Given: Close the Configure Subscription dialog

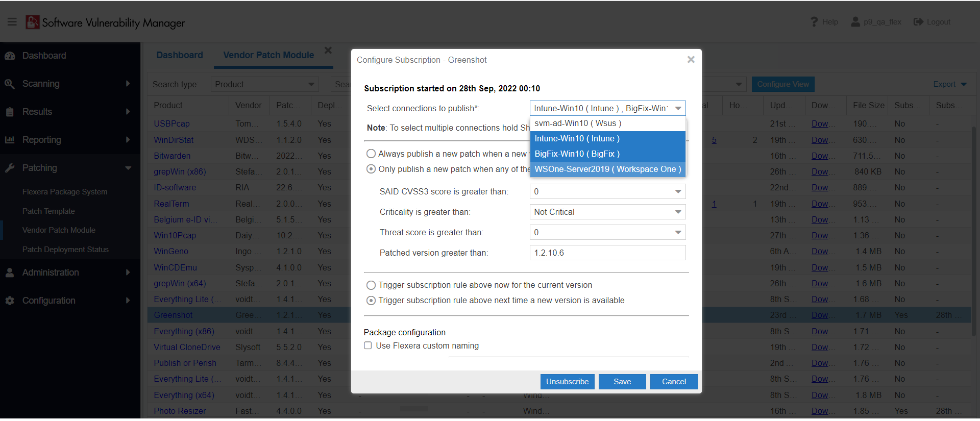Looking at the screenshot, I should [691, 60].
